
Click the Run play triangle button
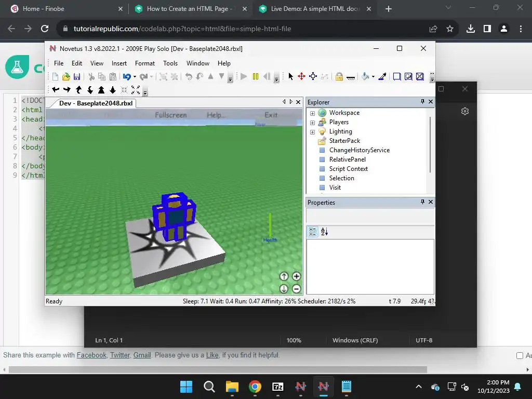coord(244,77)
